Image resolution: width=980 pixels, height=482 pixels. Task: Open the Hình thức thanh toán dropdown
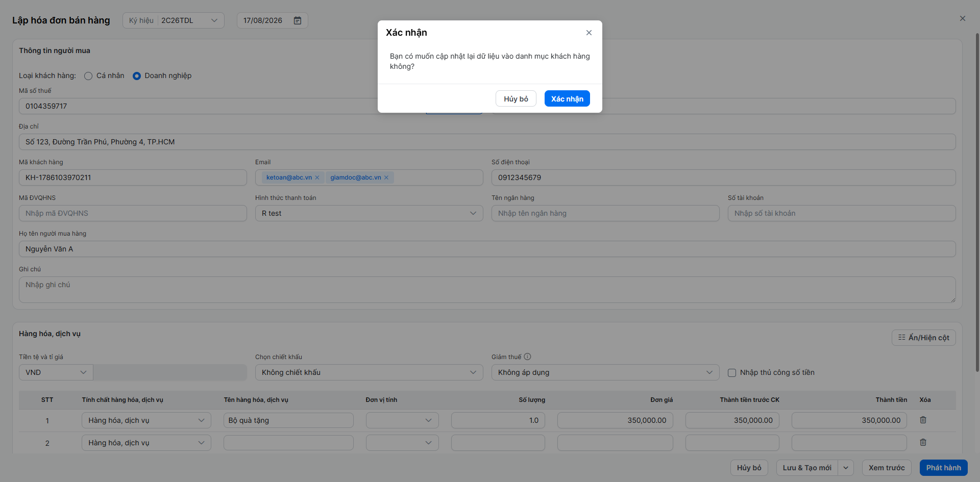tap(369, 213)
